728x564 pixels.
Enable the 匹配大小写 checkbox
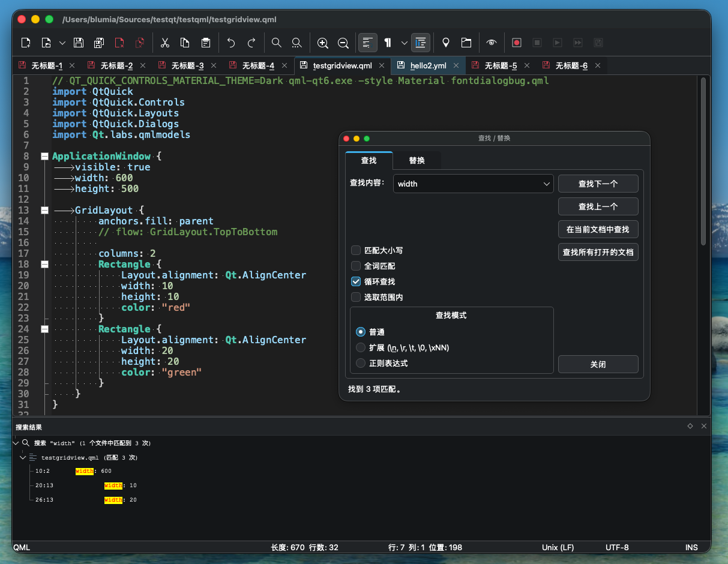pyautogui.click(x=356, y=250)
